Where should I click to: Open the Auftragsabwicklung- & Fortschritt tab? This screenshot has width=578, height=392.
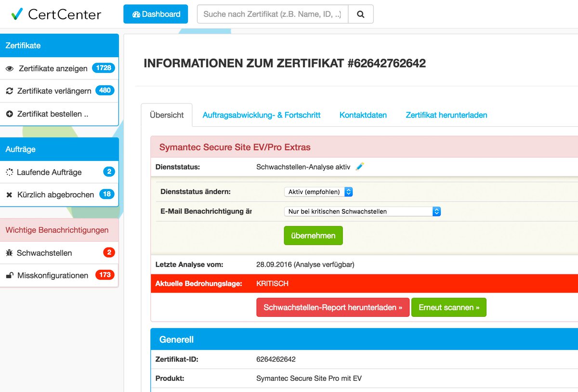pyautogui.click(x=262, y=115)
